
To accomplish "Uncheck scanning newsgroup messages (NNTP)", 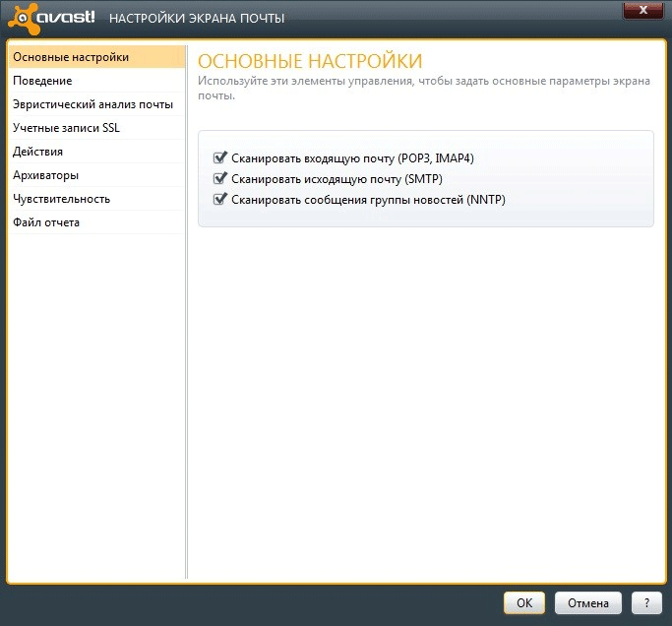I will point(220,199).
